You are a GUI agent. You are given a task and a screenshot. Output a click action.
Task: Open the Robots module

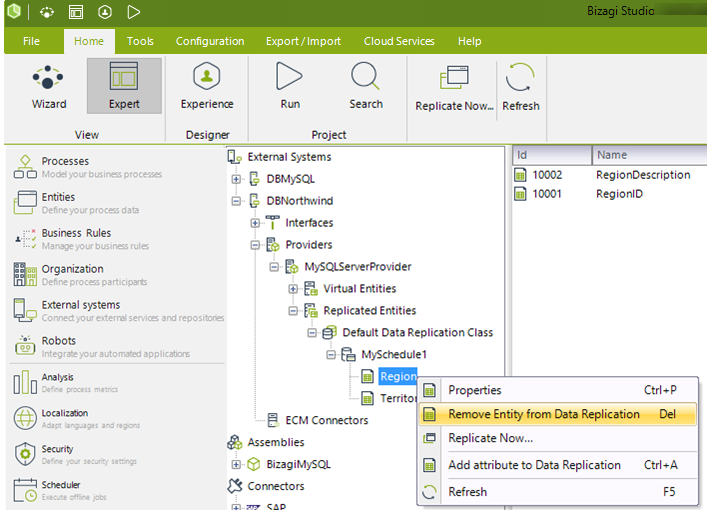101,347
